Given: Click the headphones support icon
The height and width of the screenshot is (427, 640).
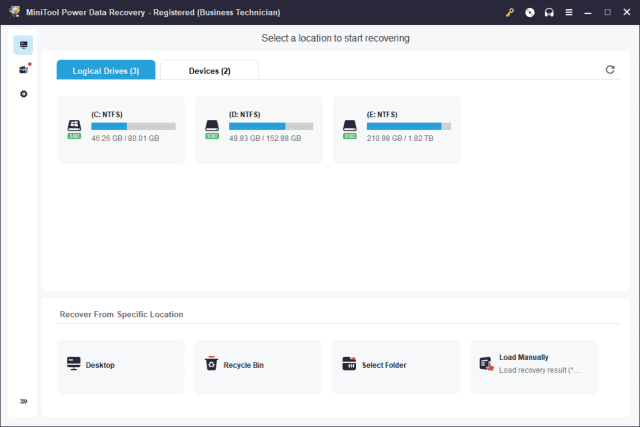Looking at the screenshot, I should point(548,14).
